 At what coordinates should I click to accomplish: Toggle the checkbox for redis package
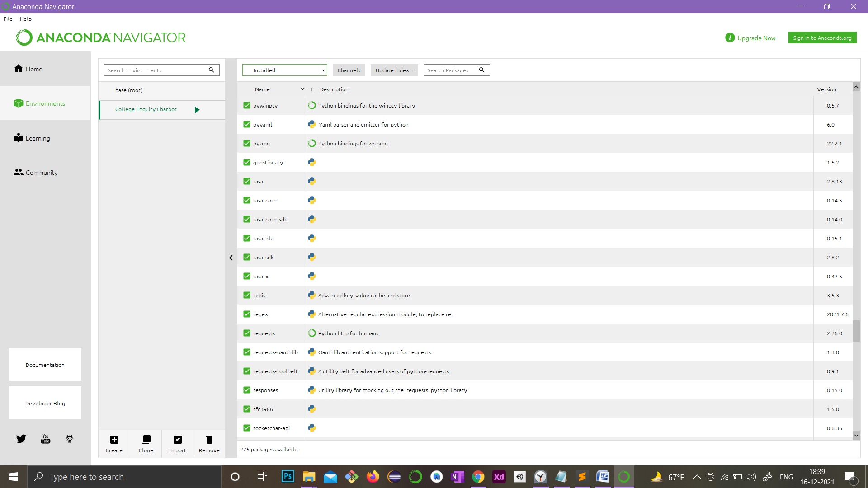click(x=247, y=295)
